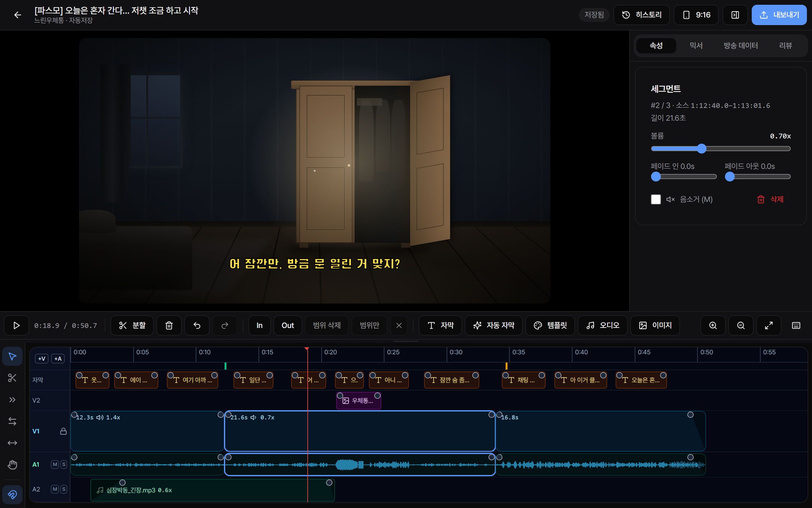Select the 심장박동_긴장.mp3 audio clip

click(213, 490)
